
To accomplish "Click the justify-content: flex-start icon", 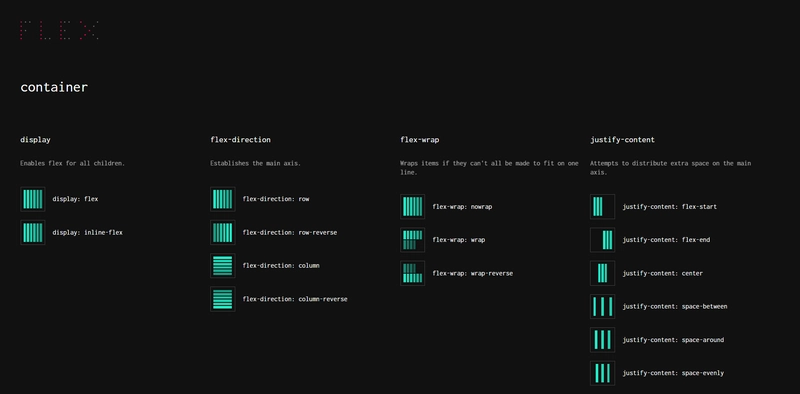I will click(603, 207).
